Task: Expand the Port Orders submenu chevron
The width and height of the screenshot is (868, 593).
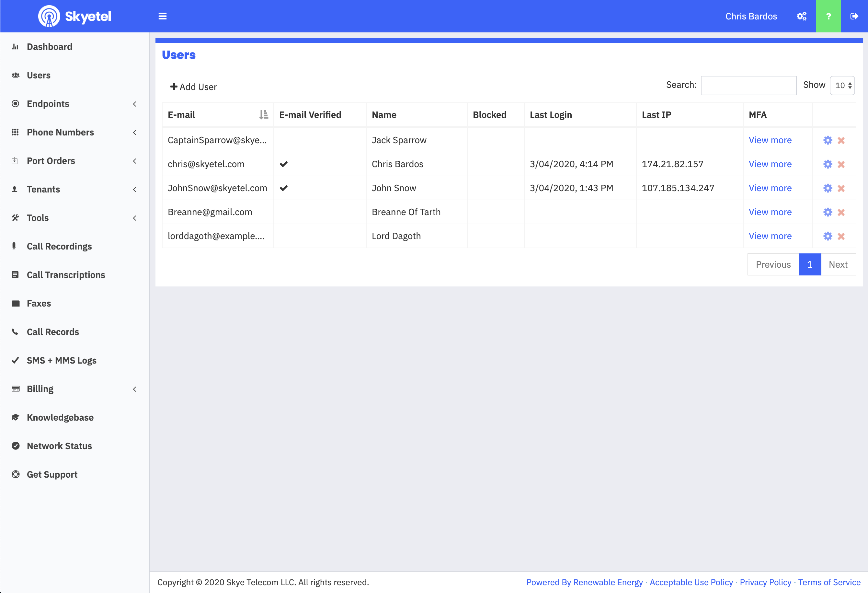Action: [x=134, y=161]
